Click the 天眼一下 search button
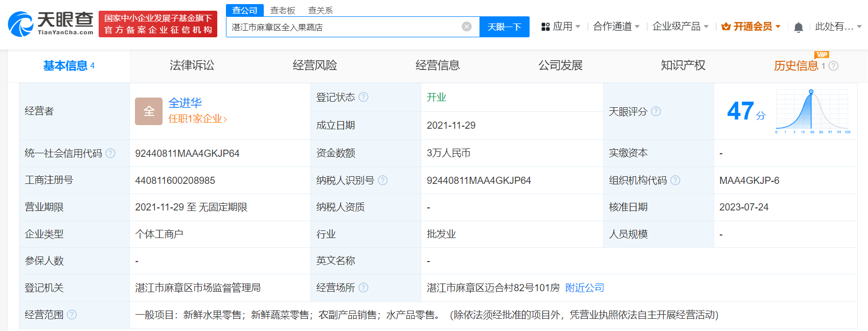Viewport: 868px width, 331px height. (504, 27)
